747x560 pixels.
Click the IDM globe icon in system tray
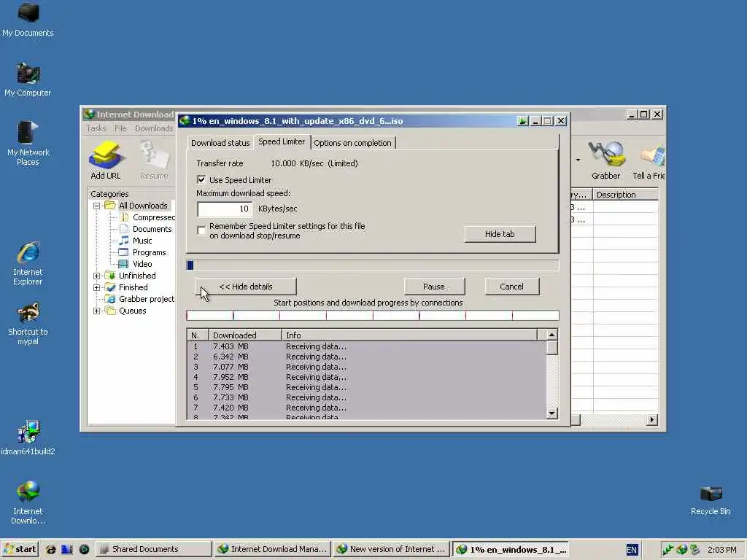click(682, 550)
